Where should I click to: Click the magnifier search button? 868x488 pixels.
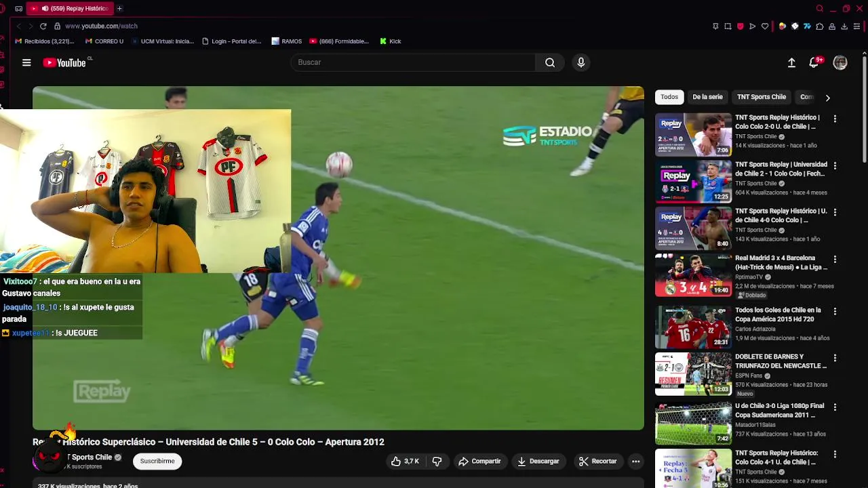(x=550, y=62)
